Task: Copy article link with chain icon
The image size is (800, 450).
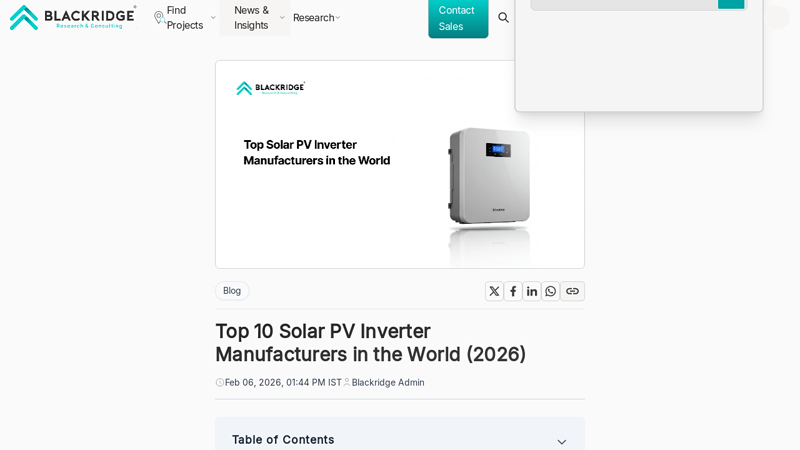Action: pyautogui.click(x=572, y=291)
